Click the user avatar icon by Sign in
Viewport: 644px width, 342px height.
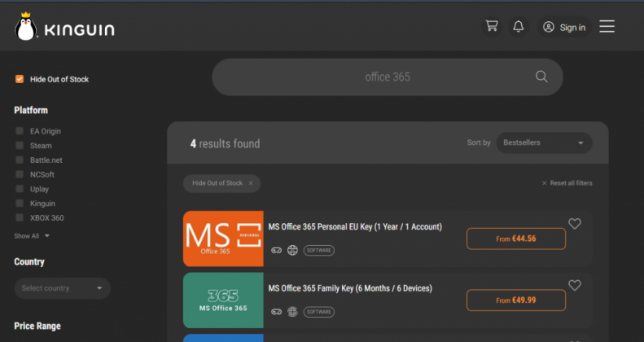tap(548, 27)
